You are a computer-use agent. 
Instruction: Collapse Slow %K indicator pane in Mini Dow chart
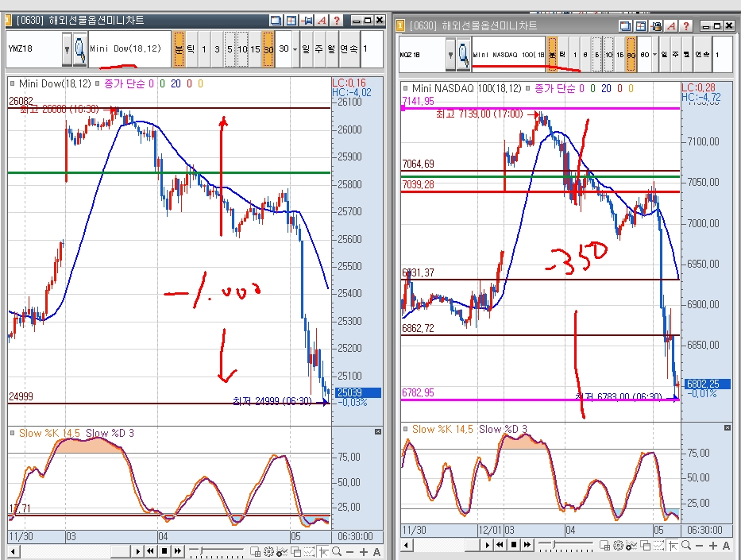click(x=378, y=432)
